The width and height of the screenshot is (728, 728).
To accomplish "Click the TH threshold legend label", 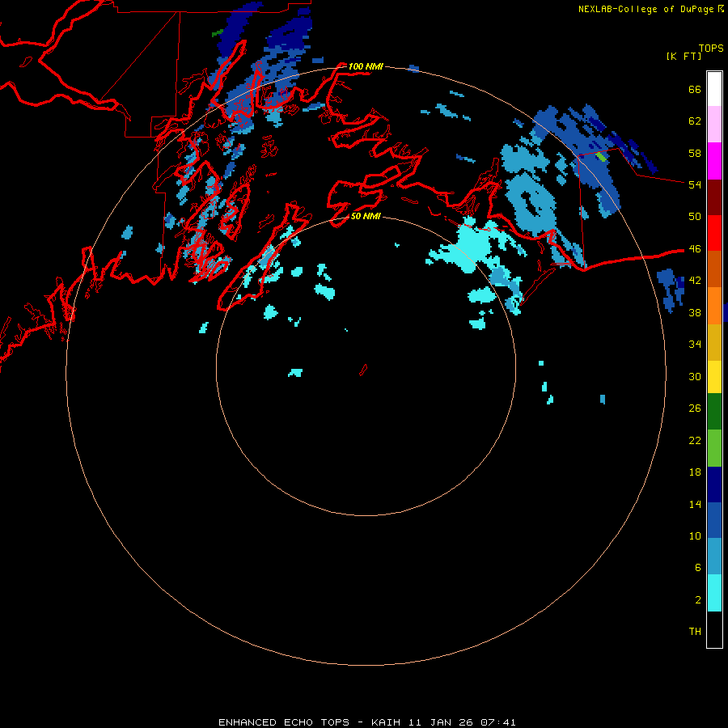I will pyautogui.click(x=695, y=631).
